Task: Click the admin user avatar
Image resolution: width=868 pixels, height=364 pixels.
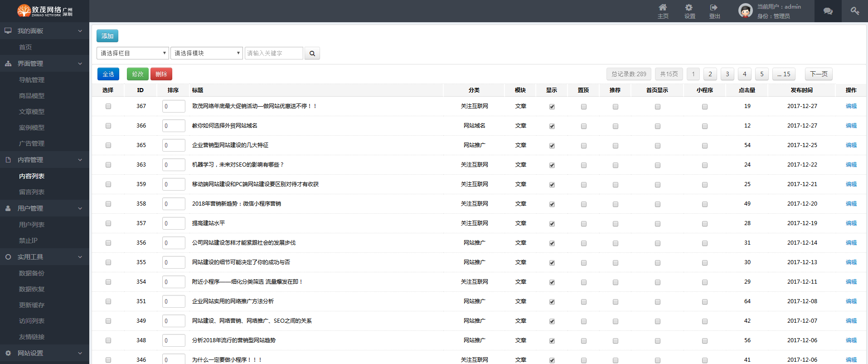Action: tap(745, 10)
